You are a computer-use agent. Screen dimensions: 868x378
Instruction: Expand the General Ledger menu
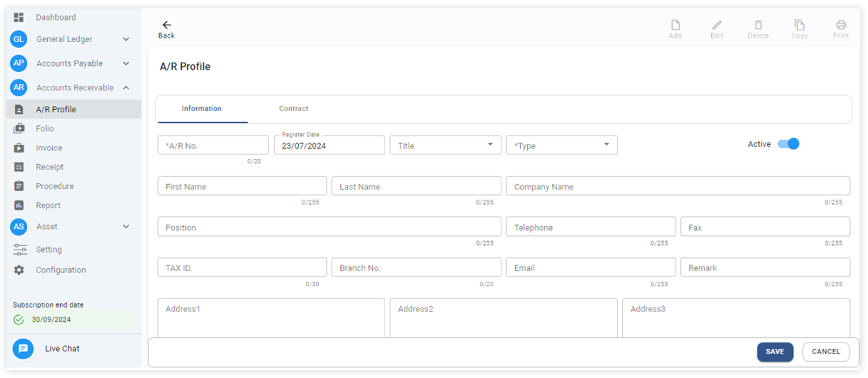pyautogui.click(x=126, y=39)
